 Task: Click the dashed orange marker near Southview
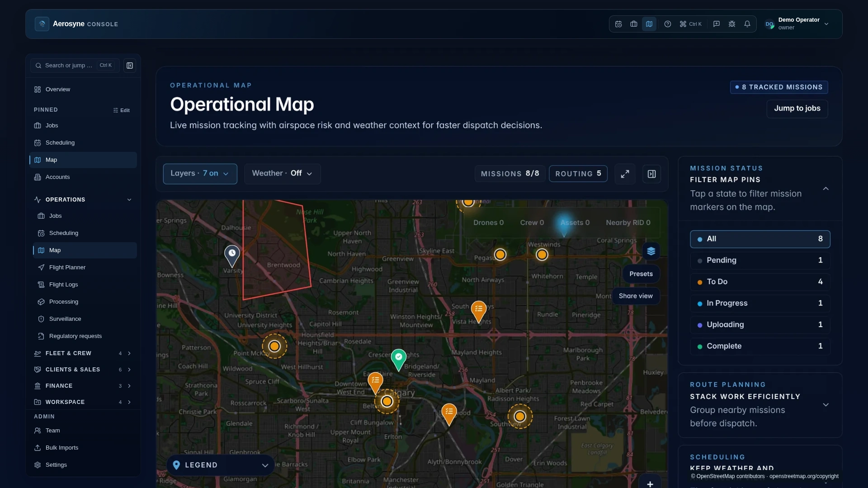(520, 416)
